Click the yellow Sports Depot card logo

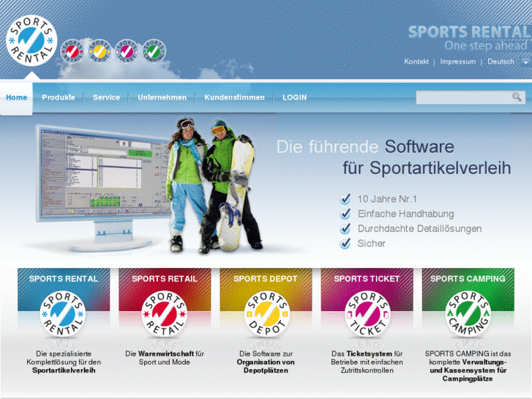click(267, 314)
